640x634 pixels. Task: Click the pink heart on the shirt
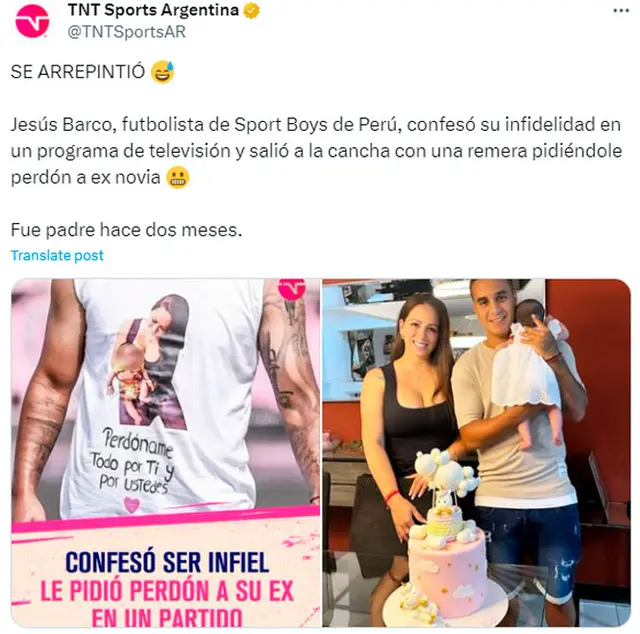click(131, 505)
